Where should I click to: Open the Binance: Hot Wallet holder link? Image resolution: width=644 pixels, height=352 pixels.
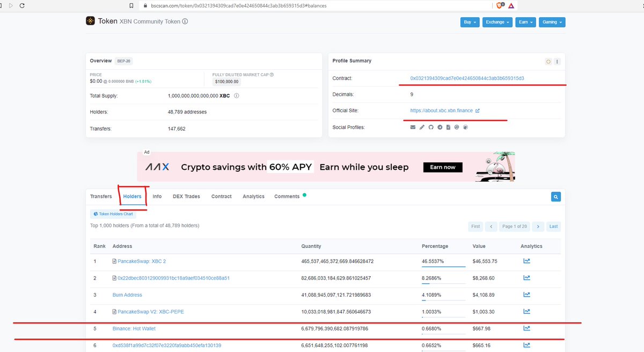click(x=134, y=328)
